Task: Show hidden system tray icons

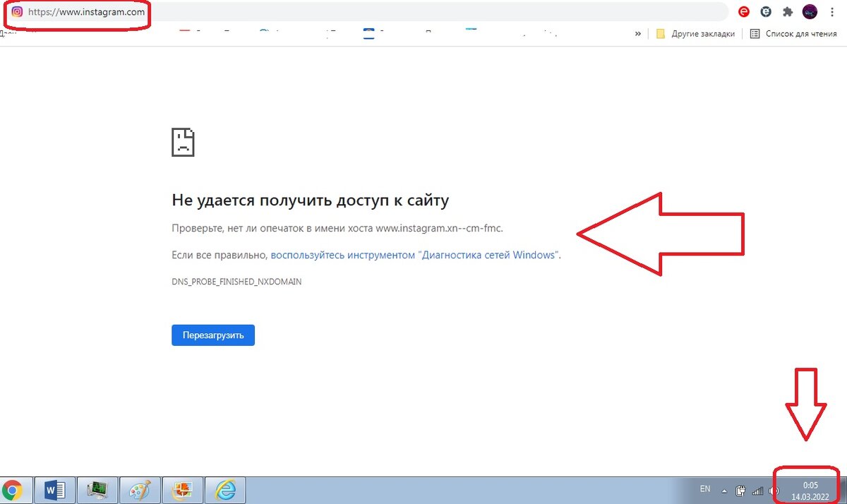Action: [723, 490]
